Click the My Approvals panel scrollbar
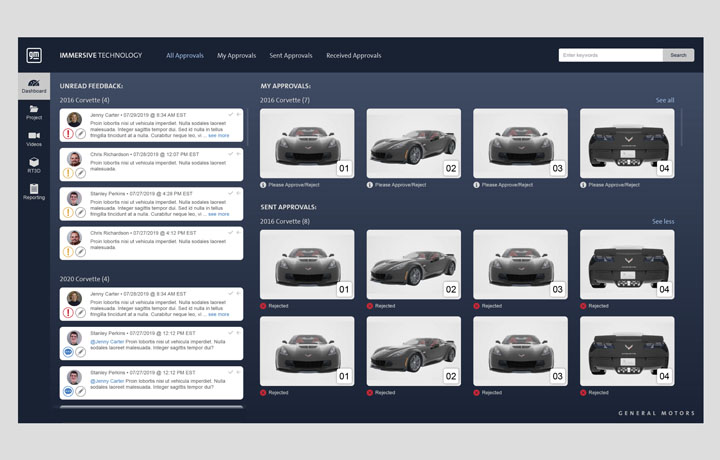The image size is (720, 460). [x=681, y=128]
